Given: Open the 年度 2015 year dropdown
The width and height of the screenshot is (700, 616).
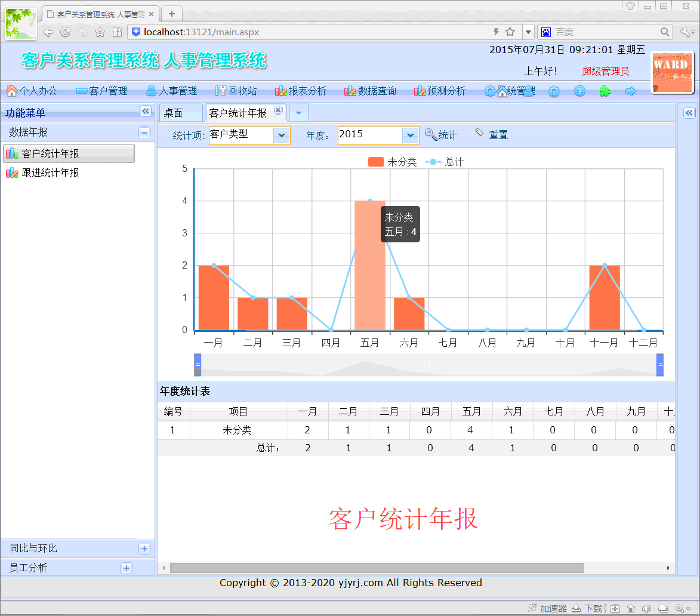Looking at the screenshot, I should tap(410, 135).
